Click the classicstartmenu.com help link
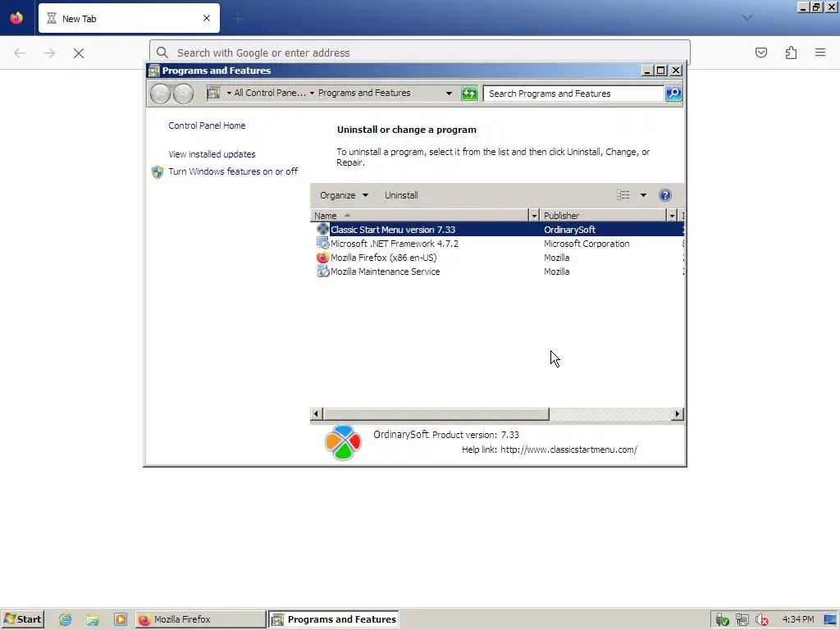 [x=568, y=450]
